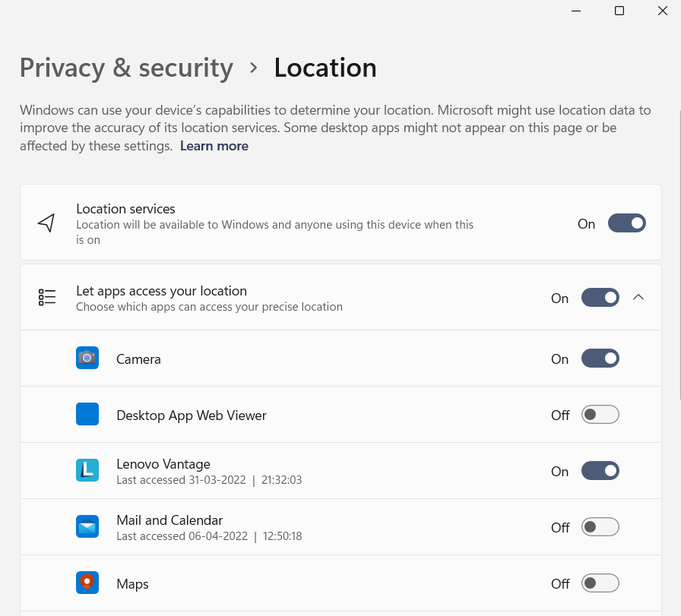Turn off Camera location access
The image size is (681, 616).
600,359
